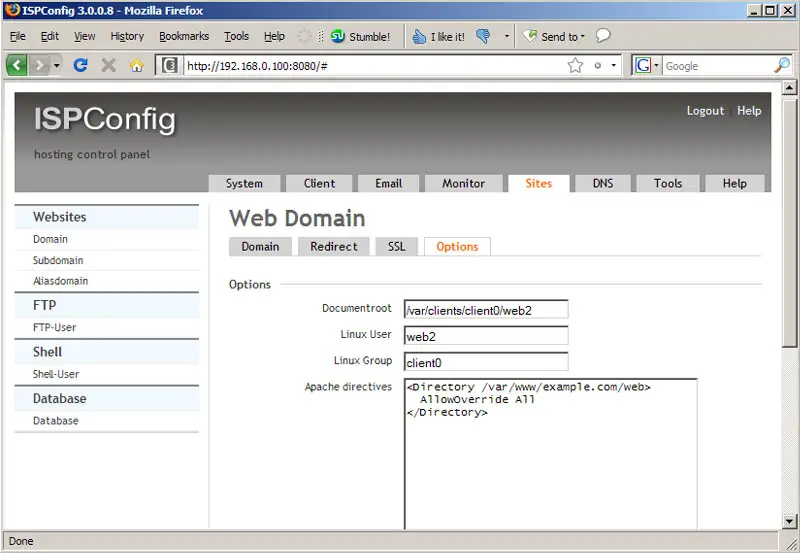Click the Help link near Logout
Viewport: 800px width, 553px height.
pos(749,111)
